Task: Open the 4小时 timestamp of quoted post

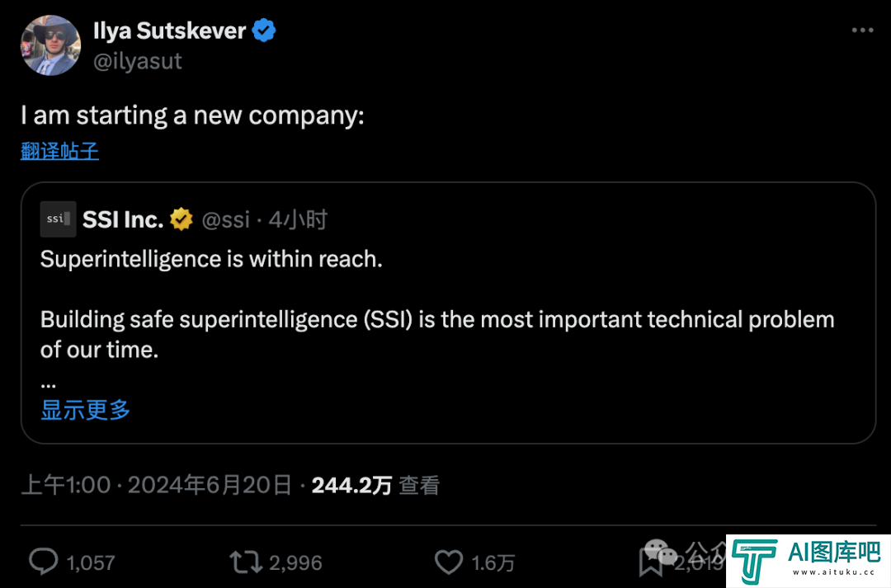Action: pos(298,219)
